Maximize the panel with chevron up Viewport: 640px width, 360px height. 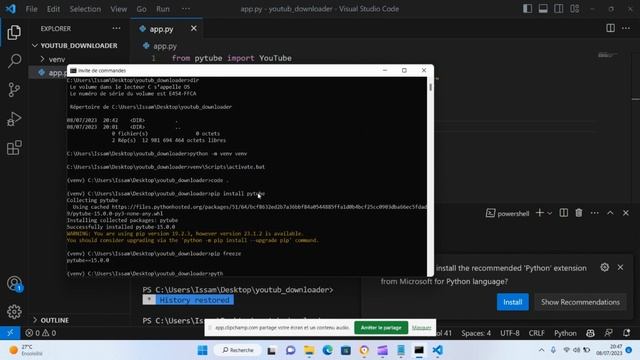coord(610,213)
